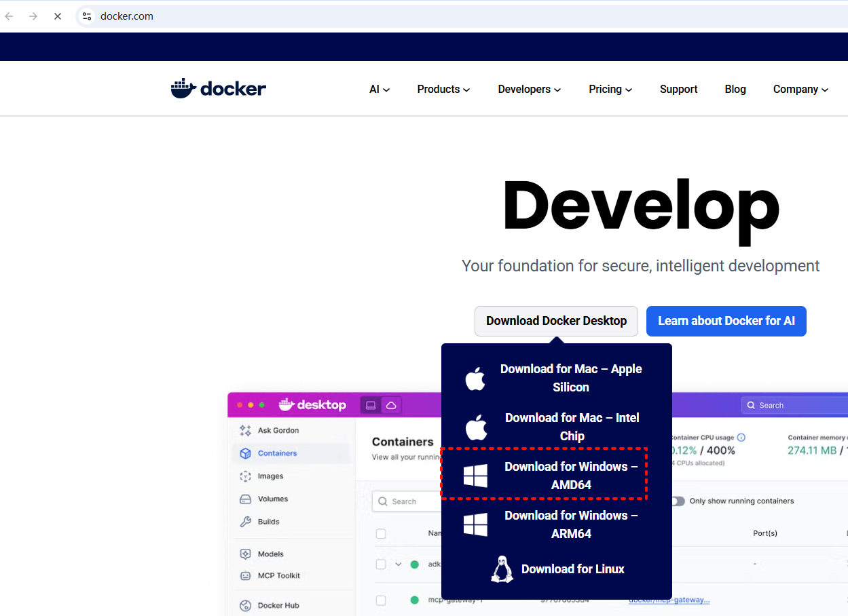Open the Support menu item
Image resolution: width=848 pixels, height=616 pixels.
click(678, 90)
